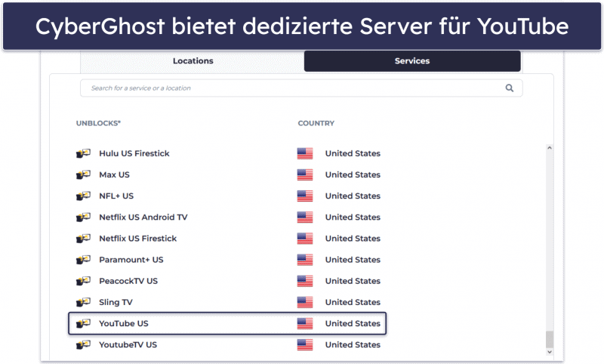Choose the NFL+ US server
Viewport: 604px width, 364px height.
pyautogui.click(x=116, y=196)
